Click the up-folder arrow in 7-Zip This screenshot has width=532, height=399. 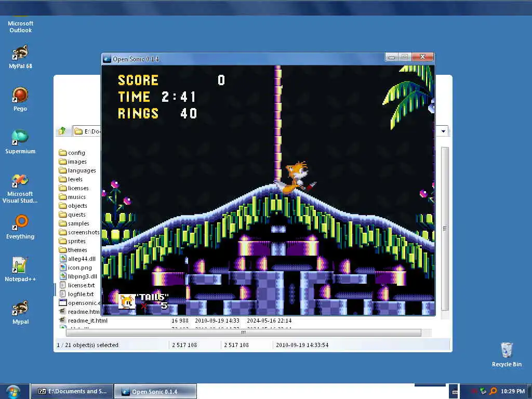click(x=62, y=131)
